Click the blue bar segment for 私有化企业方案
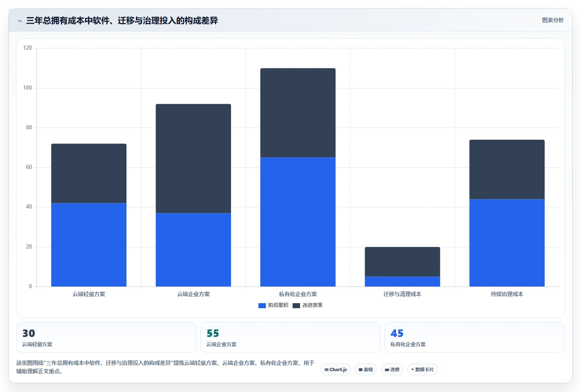 298,222
